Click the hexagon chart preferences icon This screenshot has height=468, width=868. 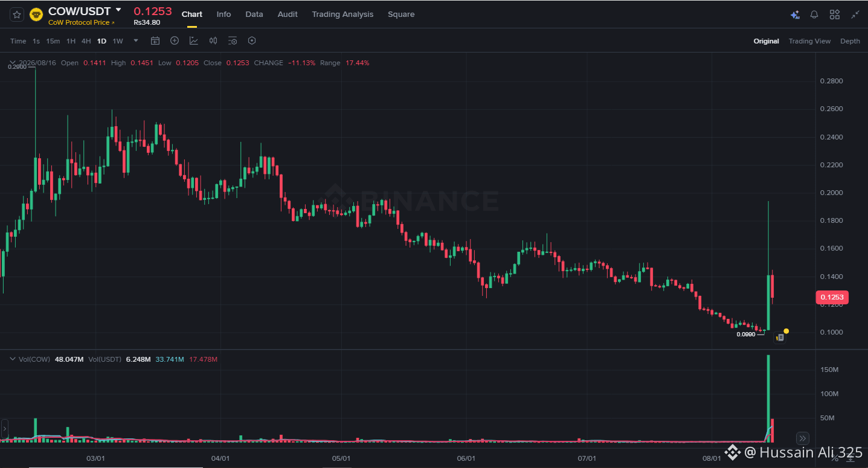(252, 41)
